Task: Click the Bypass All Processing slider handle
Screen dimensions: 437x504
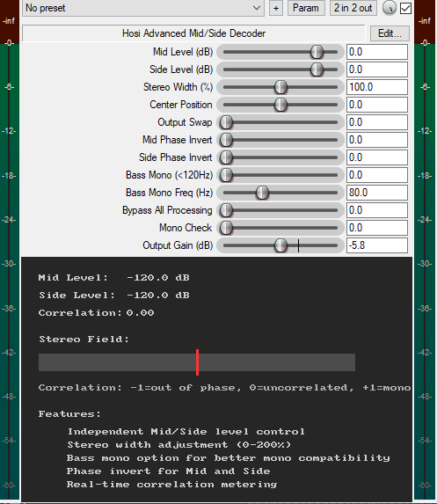Action: tap(226, 210)
